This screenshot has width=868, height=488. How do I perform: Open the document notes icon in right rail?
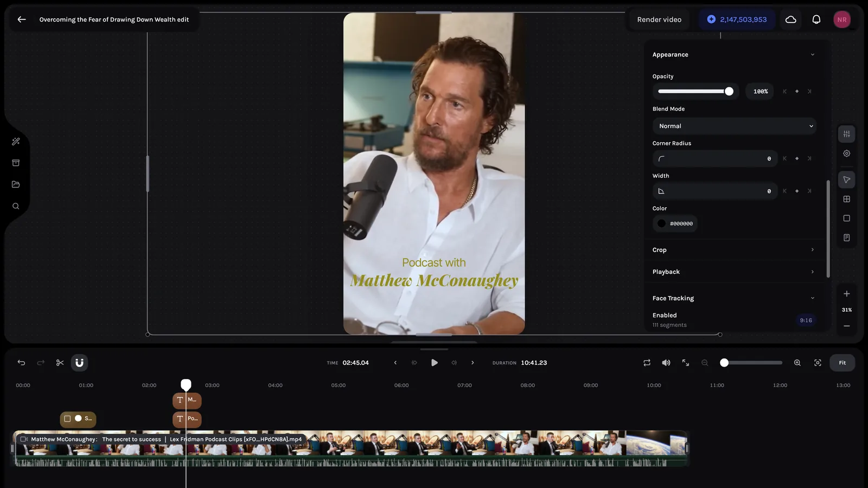(847, 237)
